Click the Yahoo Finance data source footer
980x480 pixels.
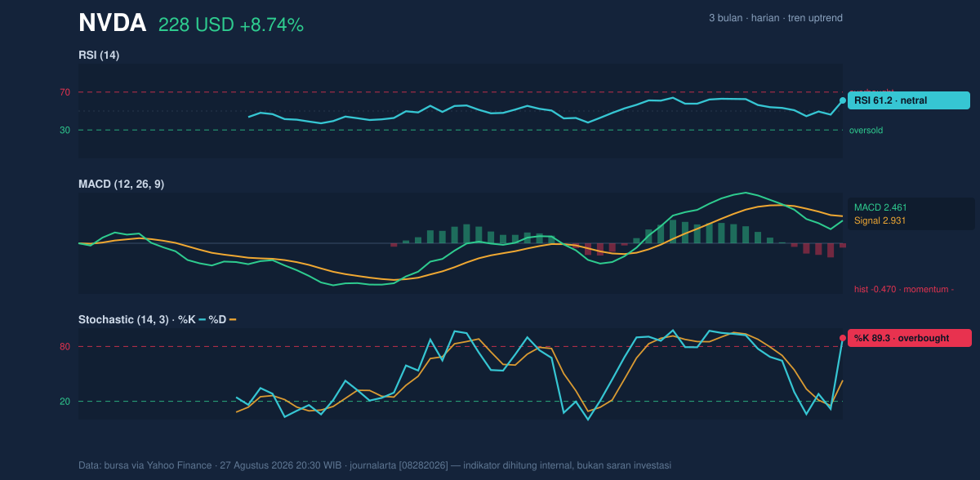click(x=375, y=465)
